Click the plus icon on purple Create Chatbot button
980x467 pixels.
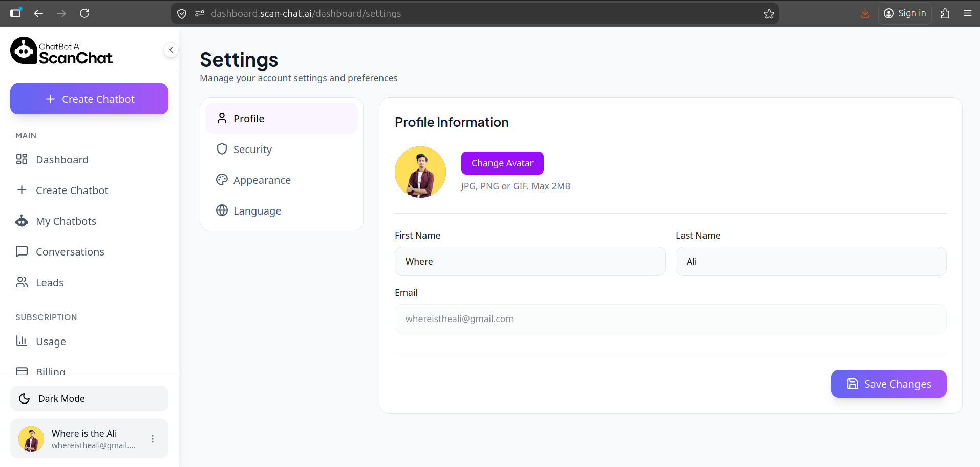click(50, 99)
